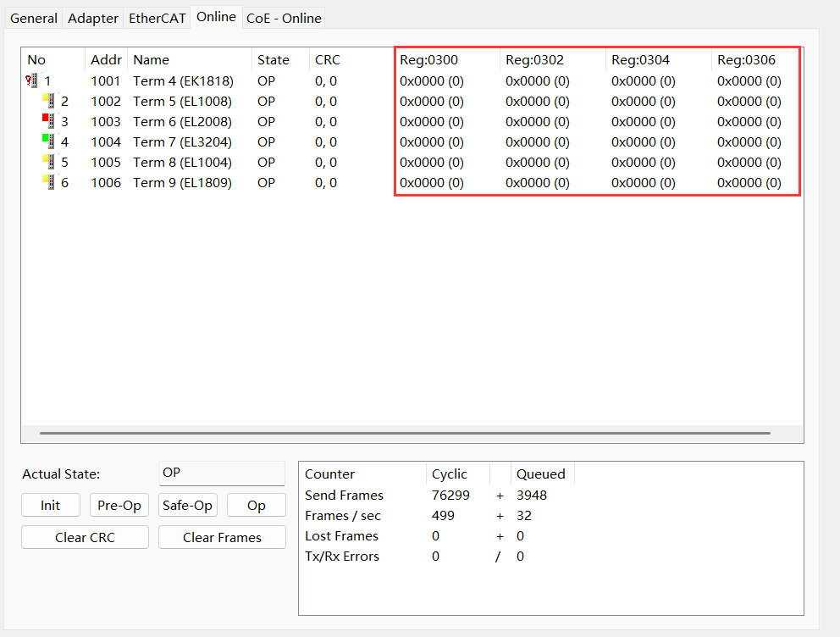Click the CRC value of Term 5 (EL1008)

(x=326, y=102)
